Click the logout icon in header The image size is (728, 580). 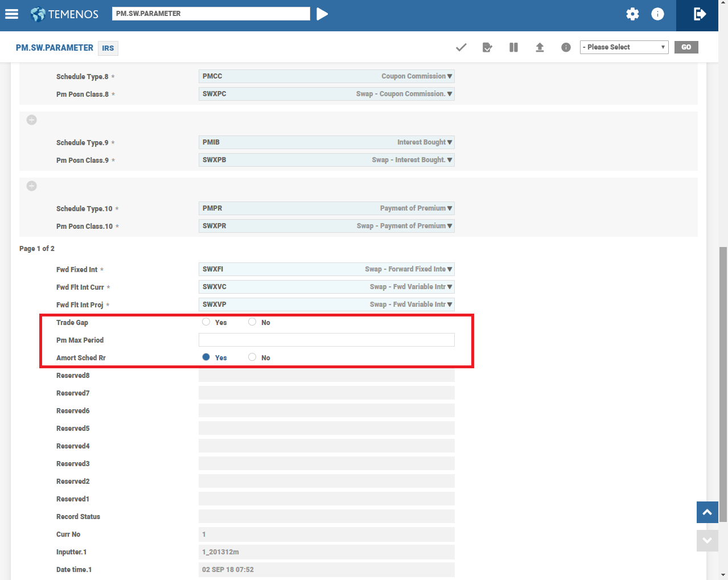point(700,14)
